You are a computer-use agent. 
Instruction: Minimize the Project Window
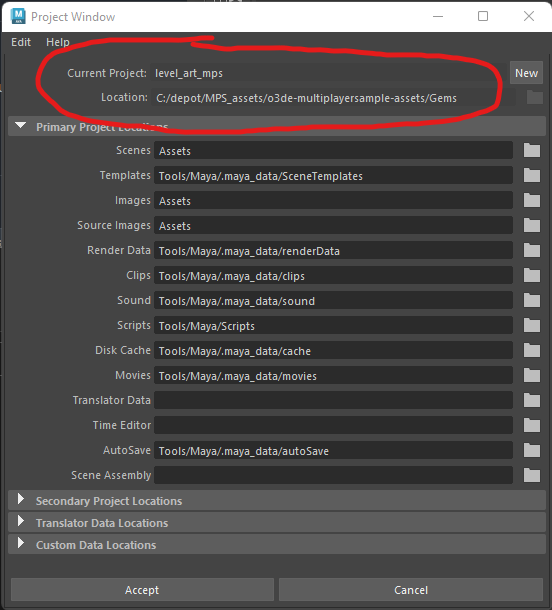(x=438, y=16)
